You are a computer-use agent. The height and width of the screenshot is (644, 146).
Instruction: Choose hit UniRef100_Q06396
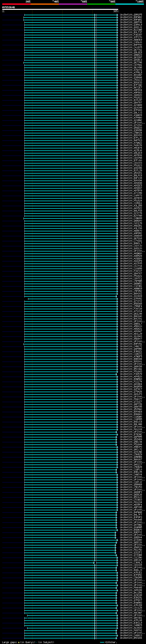pos(131,168)
